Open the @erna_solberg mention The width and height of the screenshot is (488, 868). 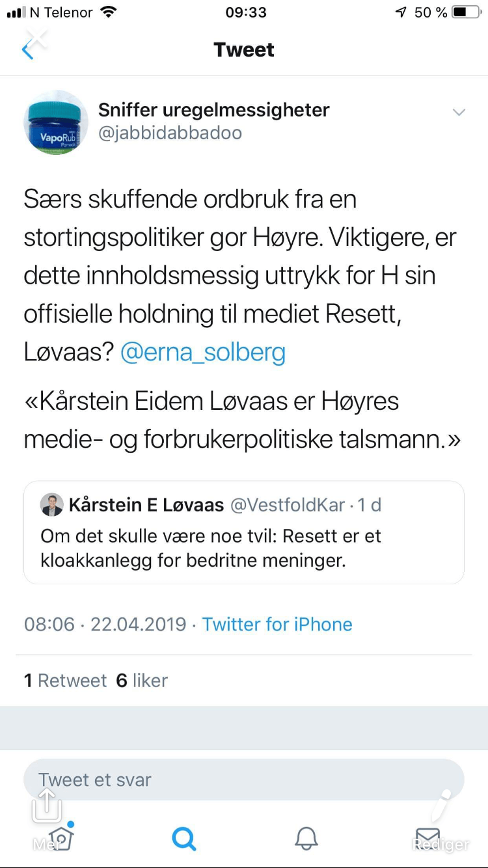(203, 352)
